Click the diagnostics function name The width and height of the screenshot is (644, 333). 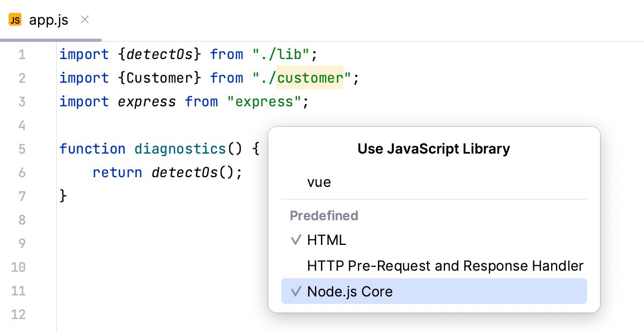(x=180, y=149)
